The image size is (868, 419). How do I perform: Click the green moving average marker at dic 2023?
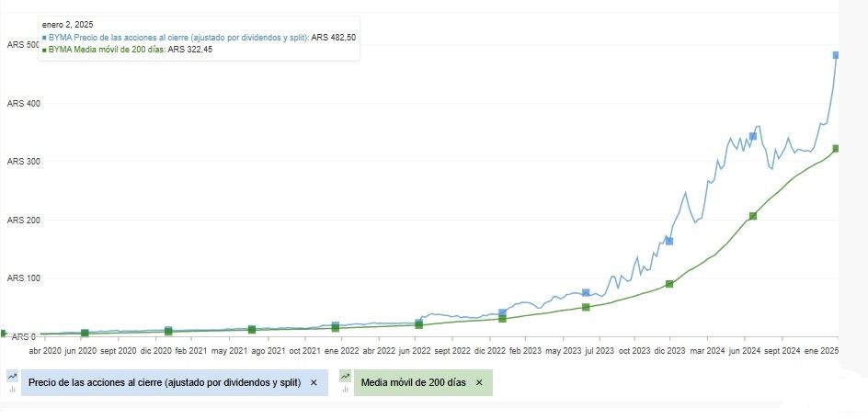(669, 284)
